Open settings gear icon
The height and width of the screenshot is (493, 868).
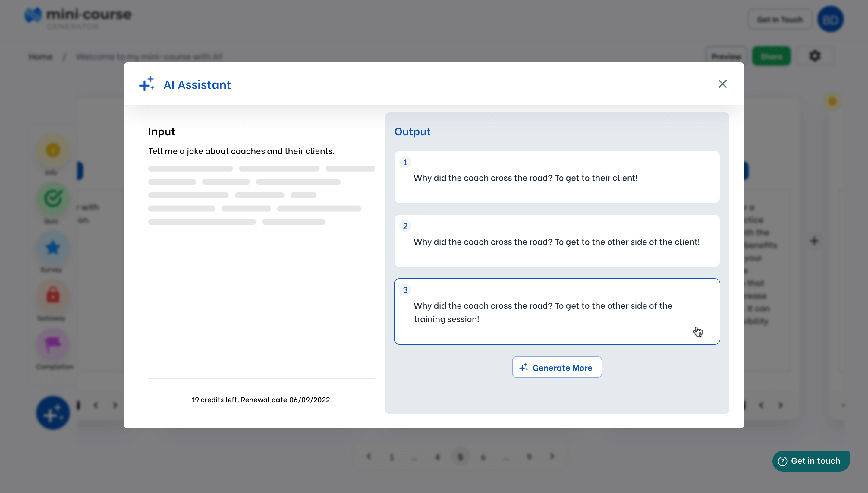coord(815,56)
